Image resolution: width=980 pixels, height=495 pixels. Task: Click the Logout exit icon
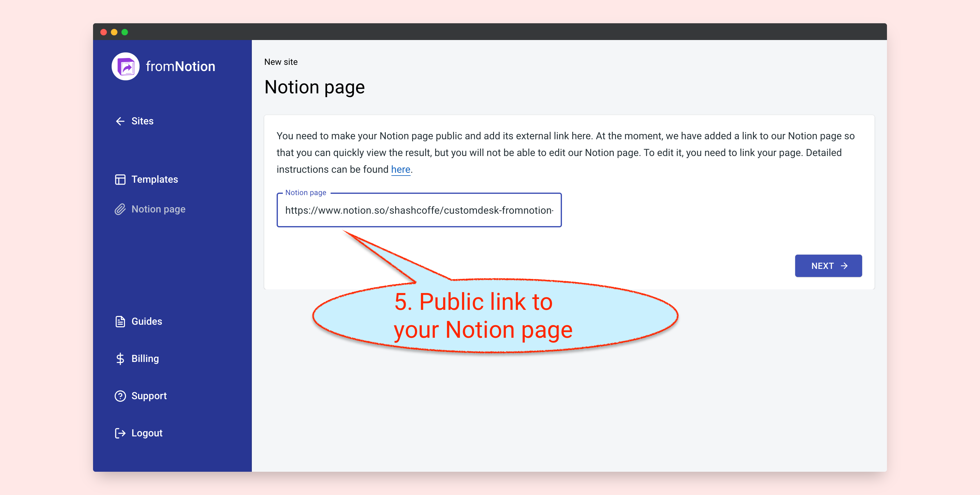[120, 433]
